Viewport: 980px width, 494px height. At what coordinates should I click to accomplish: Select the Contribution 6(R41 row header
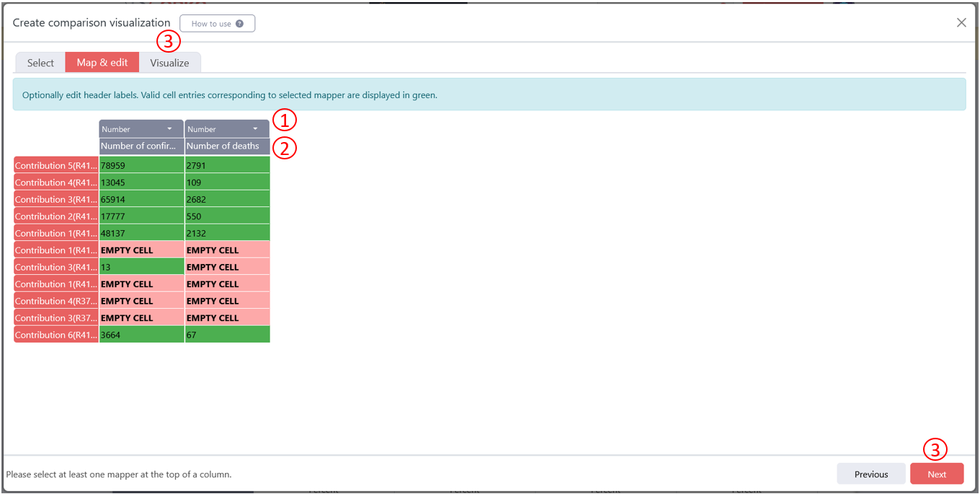coord(55,335)
